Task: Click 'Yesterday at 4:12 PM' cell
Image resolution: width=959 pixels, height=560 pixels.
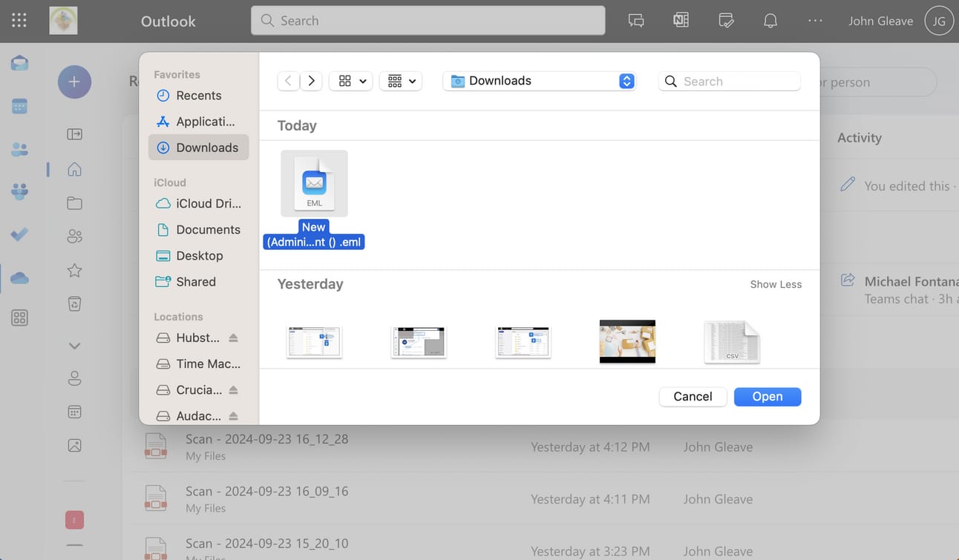Action: pos(590,447)
